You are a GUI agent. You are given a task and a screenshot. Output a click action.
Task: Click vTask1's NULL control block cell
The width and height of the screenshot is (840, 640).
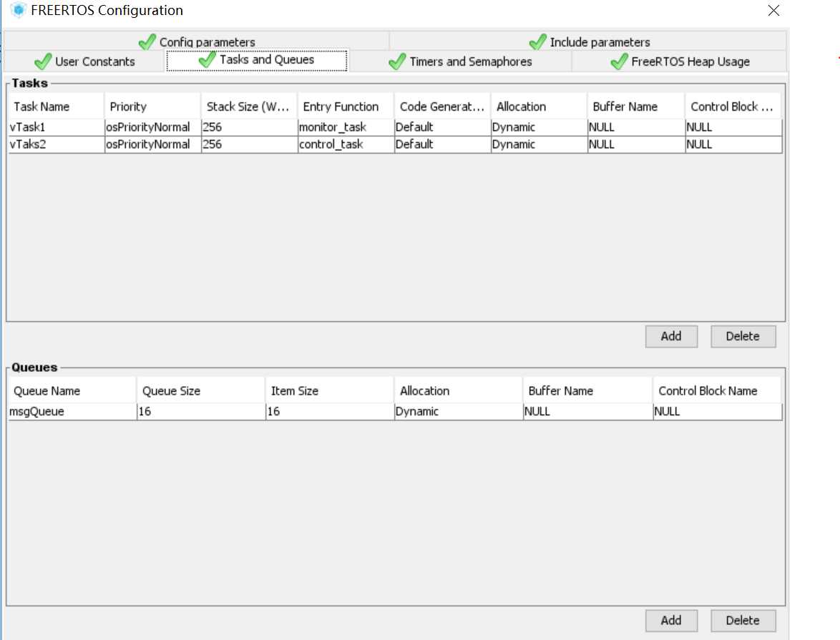(x=734, y=127)
